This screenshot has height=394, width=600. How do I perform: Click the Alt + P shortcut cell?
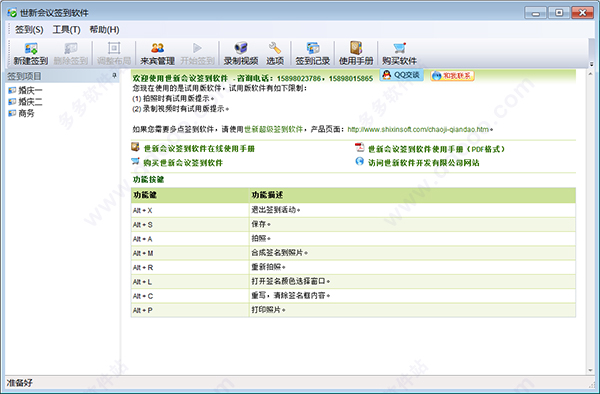[x=190, y=310]
